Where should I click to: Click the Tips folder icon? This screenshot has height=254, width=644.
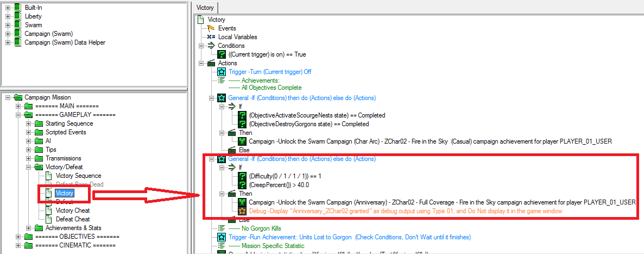coord(39,150)
